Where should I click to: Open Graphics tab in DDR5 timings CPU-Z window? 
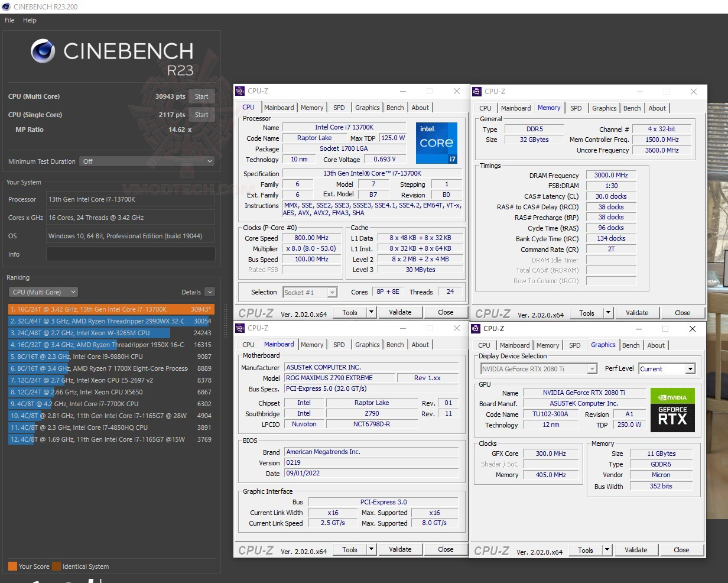(604, 108)
